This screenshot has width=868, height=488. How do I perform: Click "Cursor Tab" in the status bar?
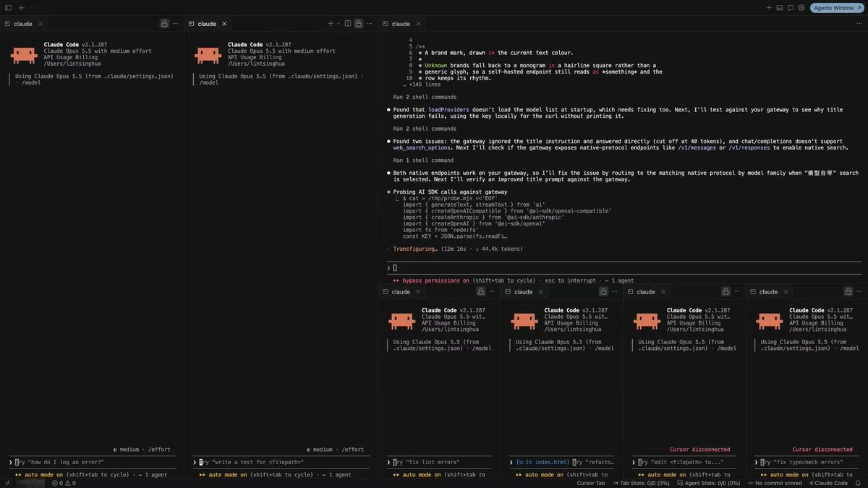click(591, 483)
